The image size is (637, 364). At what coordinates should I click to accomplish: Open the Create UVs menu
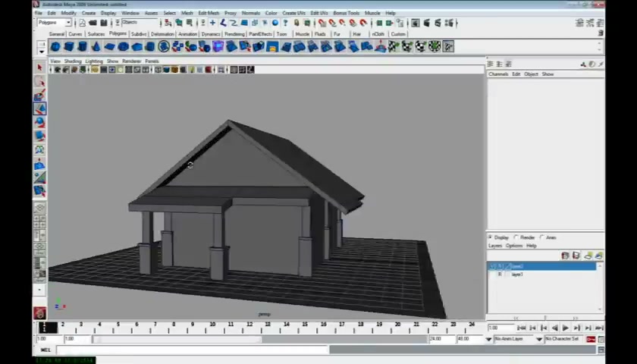(x=293, y=13)
